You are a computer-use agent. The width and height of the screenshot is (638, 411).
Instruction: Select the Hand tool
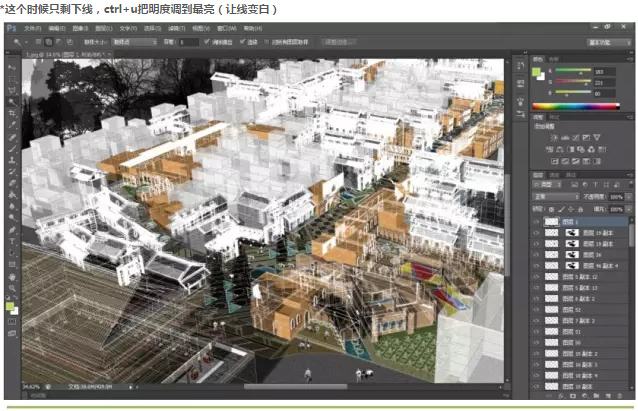[x=12, y=277]
